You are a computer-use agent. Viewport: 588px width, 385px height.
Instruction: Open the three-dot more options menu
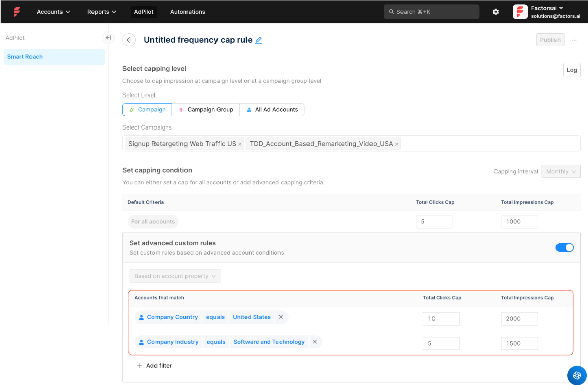[x=574, y=40]
